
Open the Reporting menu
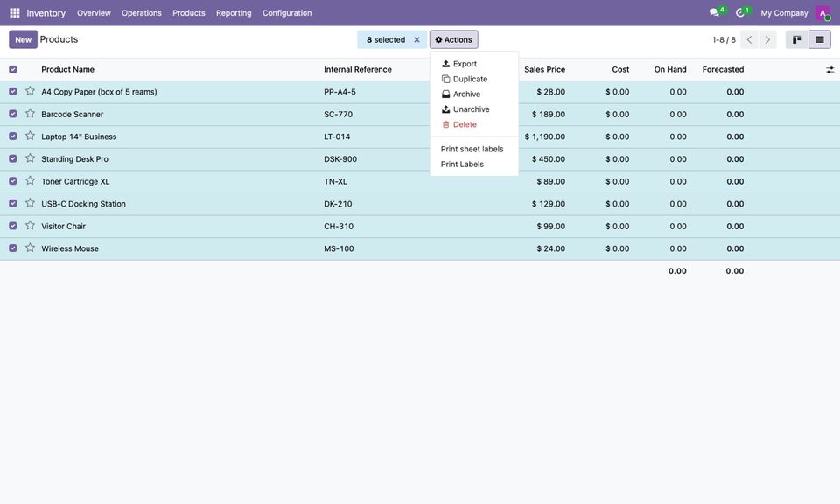[234, 13]
